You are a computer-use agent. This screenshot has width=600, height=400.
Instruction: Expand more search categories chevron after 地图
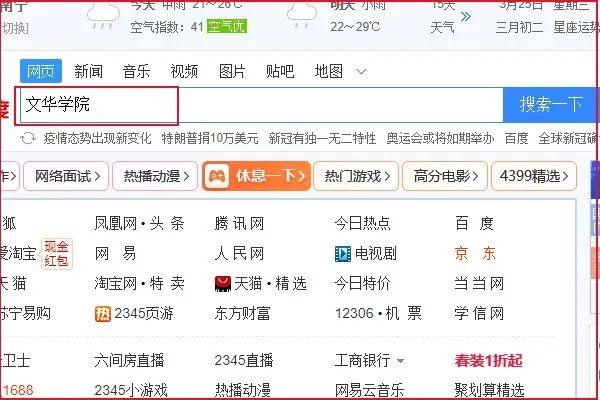click(x=361, y=71)
